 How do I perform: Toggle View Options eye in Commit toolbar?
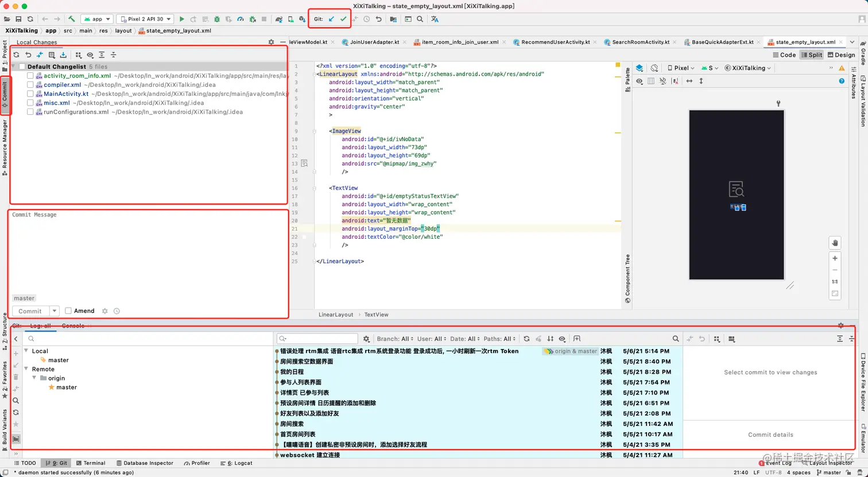(x=90, y=55)
